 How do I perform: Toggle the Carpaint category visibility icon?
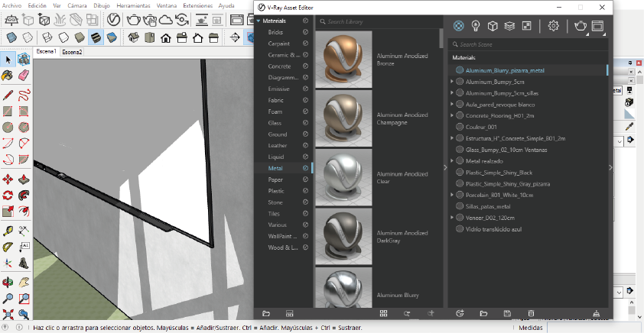(x=306, y=43)
